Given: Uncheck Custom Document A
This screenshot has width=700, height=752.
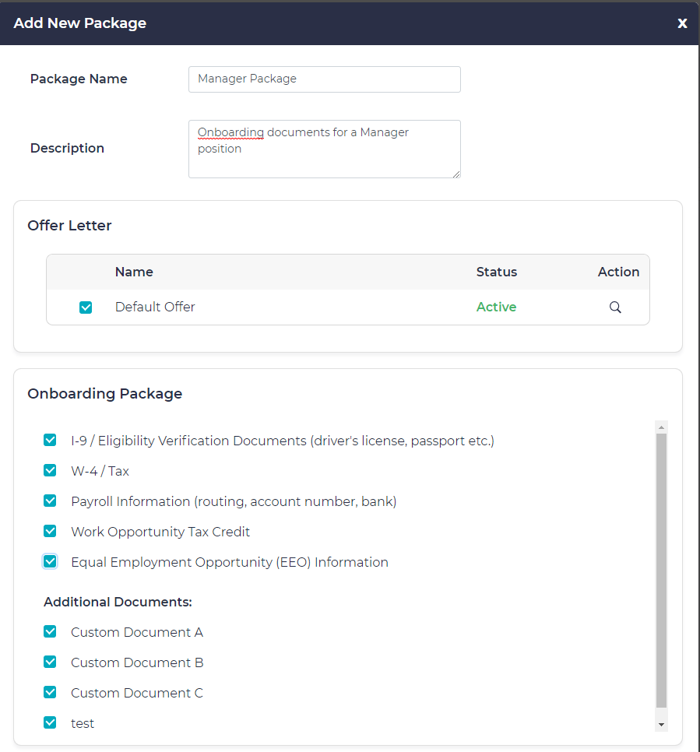Looking at the screenshot, I should [51, 632].
